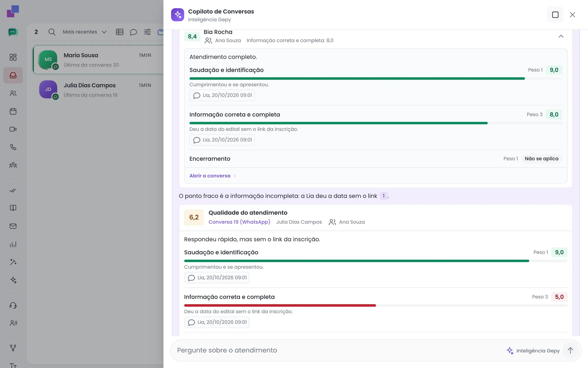Image resolution: width=588 pixels, height=368 pixels.
Task: Open the magic wand icon in sidebar
Action: pyautogui.click(x=13, y=262)
